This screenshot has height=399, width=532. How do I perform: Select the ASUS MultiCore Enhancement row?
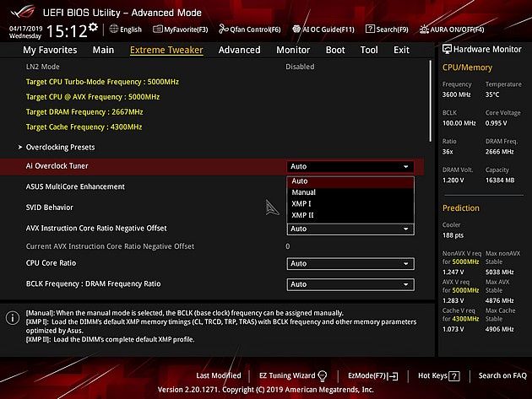(212, 186)
